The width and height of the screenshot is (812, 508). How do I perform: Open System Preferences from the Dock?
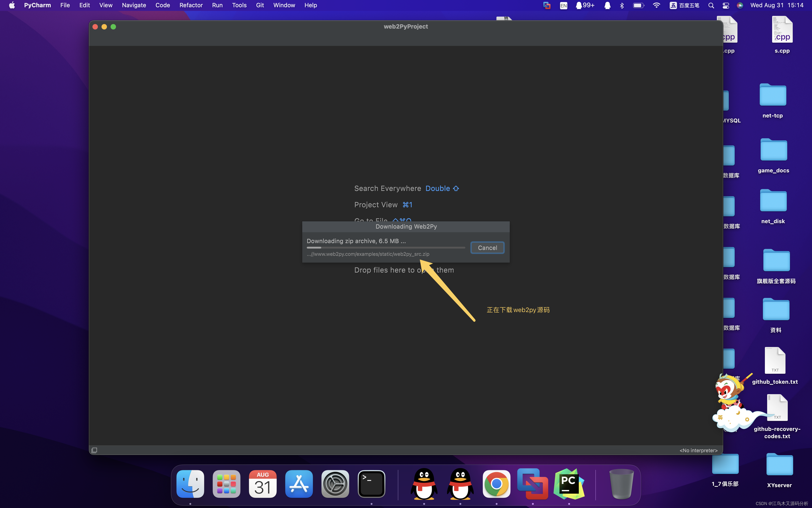click(335, 484)
